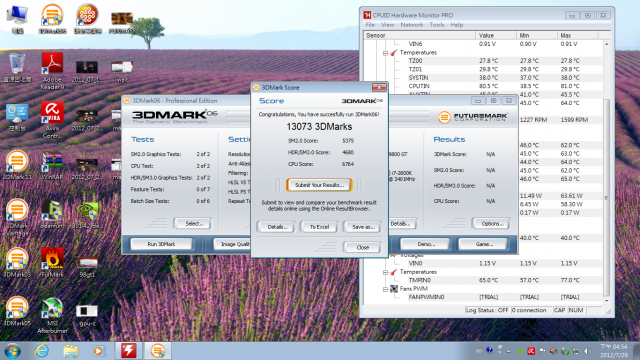Select the Recycle Bin desktop icon

(x=17, y=67)
